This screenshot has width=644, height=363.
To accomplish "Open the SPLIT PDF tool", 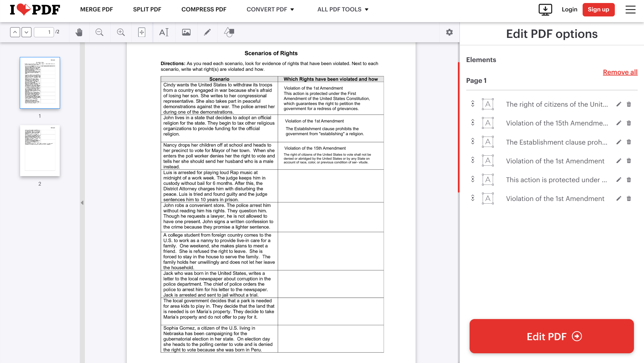I will pyautogui.click(x=147, y=9).
